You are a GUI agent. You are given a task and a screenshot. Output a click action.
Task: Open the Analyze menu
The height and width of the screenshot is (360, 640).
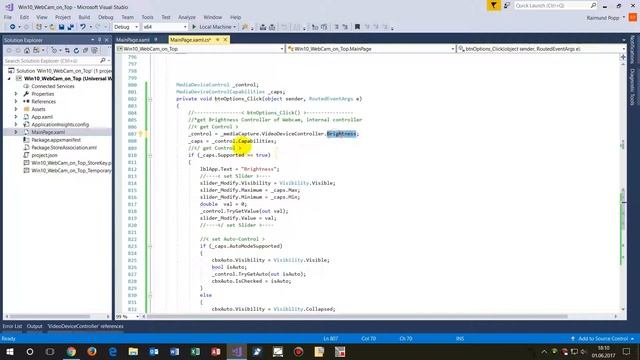(187, 17)
